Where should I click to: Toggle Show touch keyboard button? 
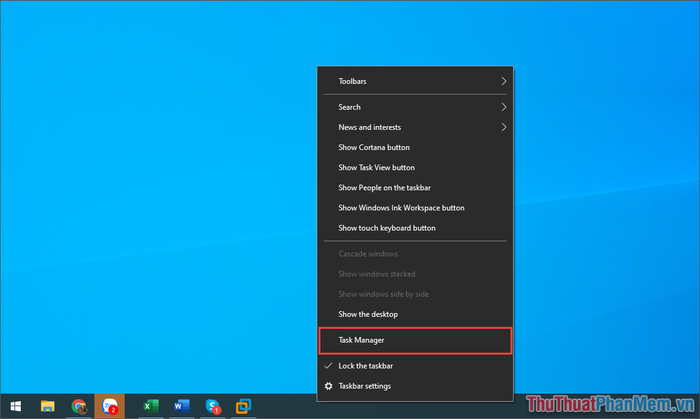415,228
